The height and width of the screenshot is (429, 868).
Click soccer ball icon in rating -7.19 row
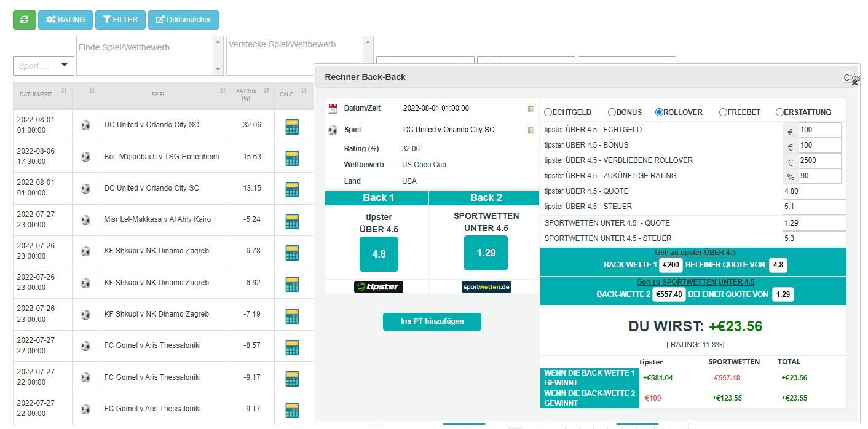coord(85,315)
